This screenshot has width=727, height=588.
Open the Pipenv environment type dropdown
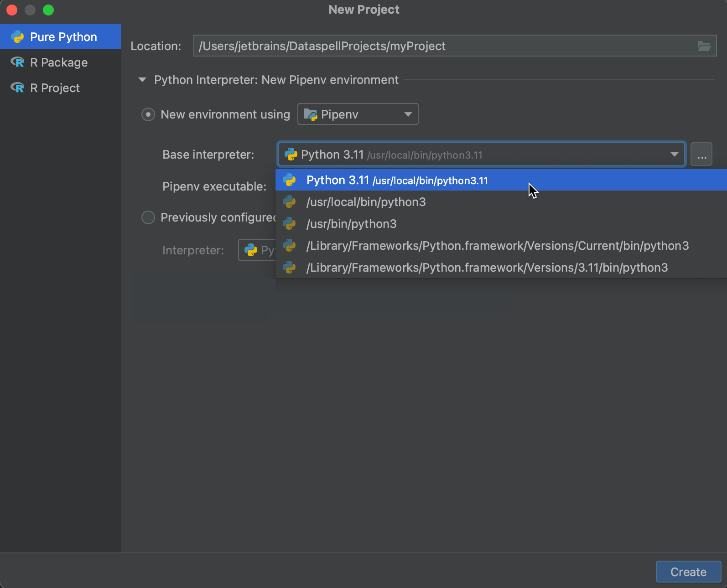(407, 114)
